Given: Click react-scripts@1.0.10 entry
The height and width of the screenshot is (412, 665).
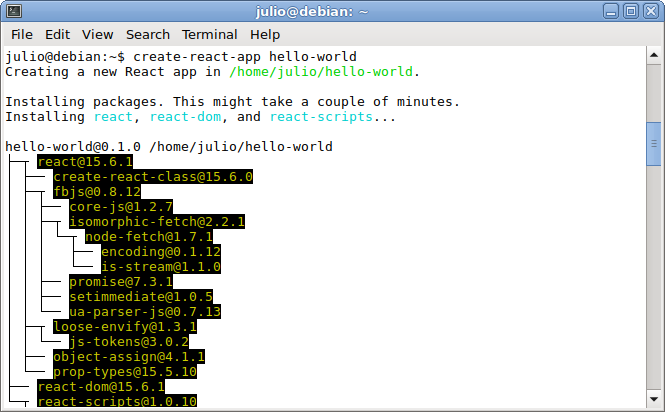Looking at the screenshot, I should (x=117, y=401).
